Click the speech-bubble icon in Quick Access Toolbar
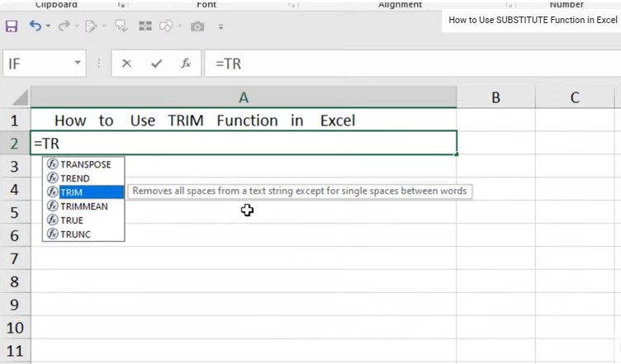Screen dimensions: 621x364 click(121, 26)
